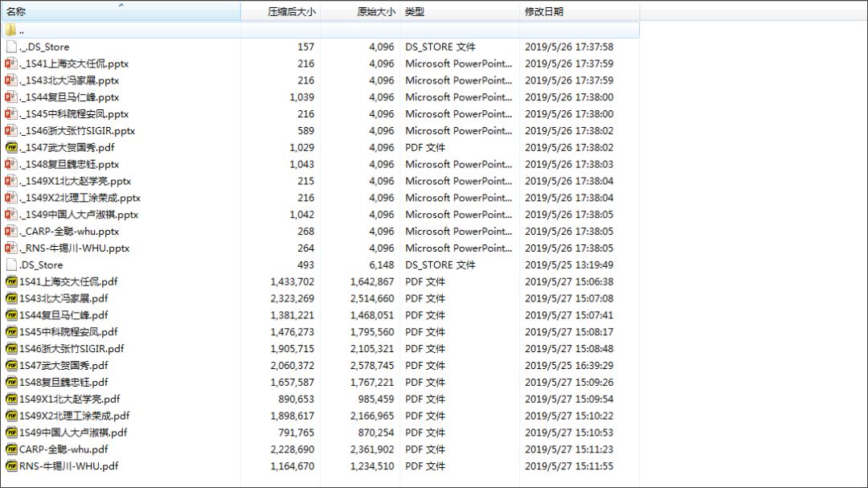This screenshot has width=868, height=488.
Task: Click the .DS_Store file icon
Action: click(11, 265)
